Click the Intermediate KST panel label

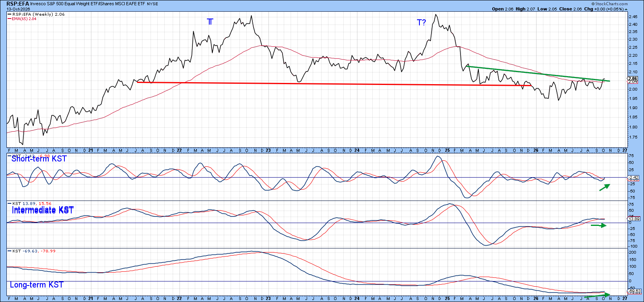point(43,210)
